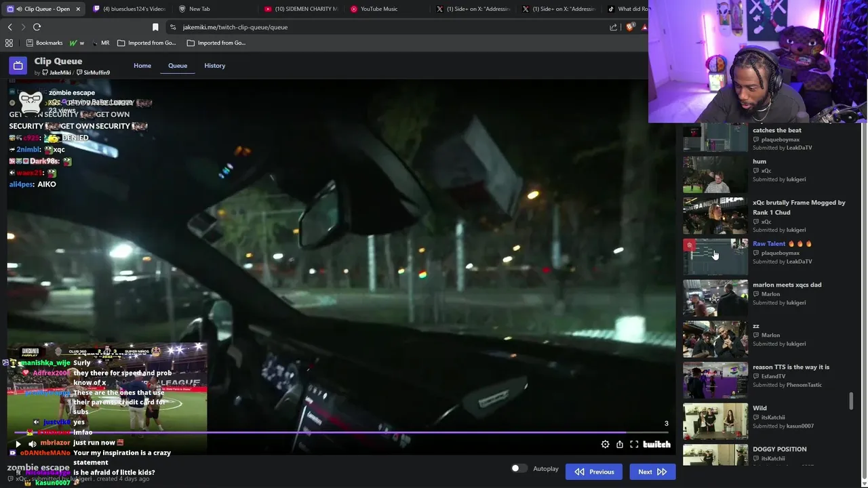
Task: Switch to SIDEMEN CHARITY YouTube tab
Action: point(300,9)
